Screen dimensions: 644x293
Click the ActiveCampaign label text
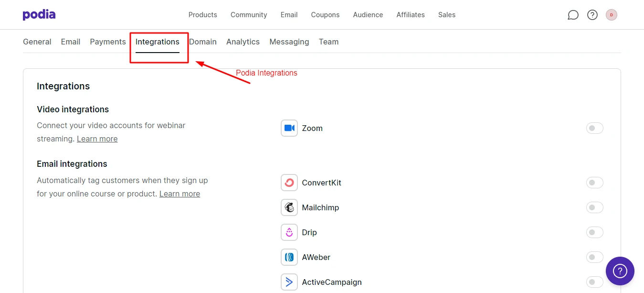[x=332, y=282]
